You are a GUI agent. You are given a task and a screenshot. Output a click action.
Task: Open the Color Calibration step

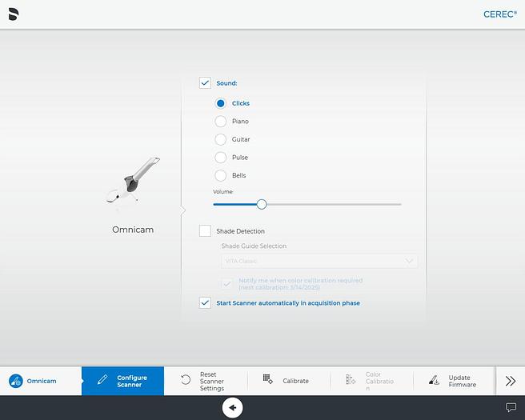(x=371, y=381)
